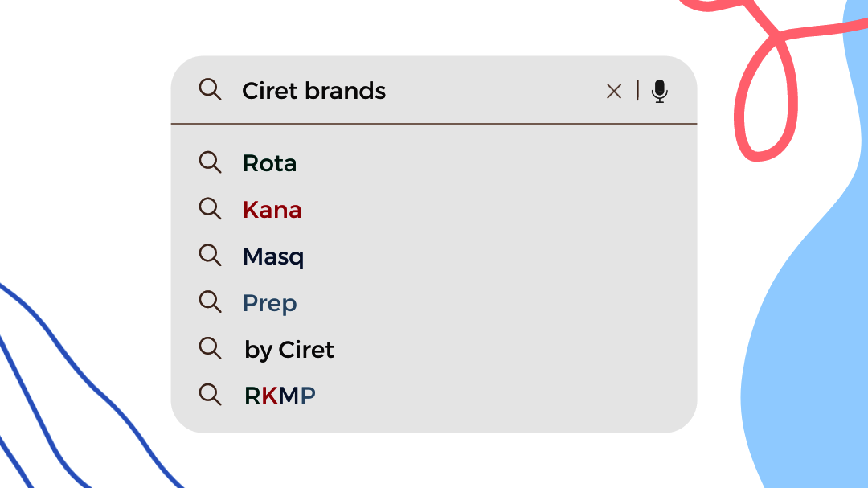868x488 pixels.
Task: Pick the Masq search suggestion
Action: [273, 257]
